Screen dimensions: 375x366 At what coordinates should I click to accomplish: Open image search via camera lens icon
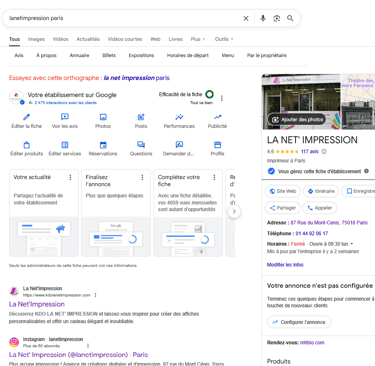[277, 18]
